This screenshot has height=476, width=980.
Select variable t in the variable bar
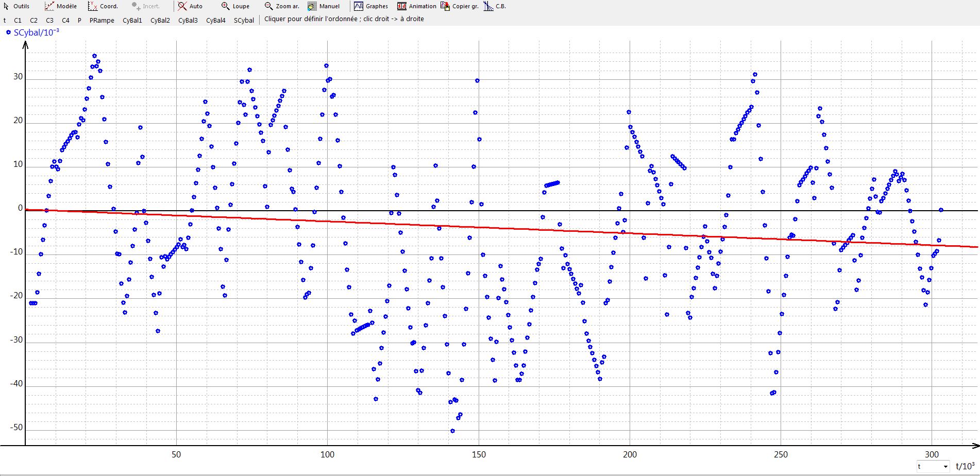click(x=5, y=21)
